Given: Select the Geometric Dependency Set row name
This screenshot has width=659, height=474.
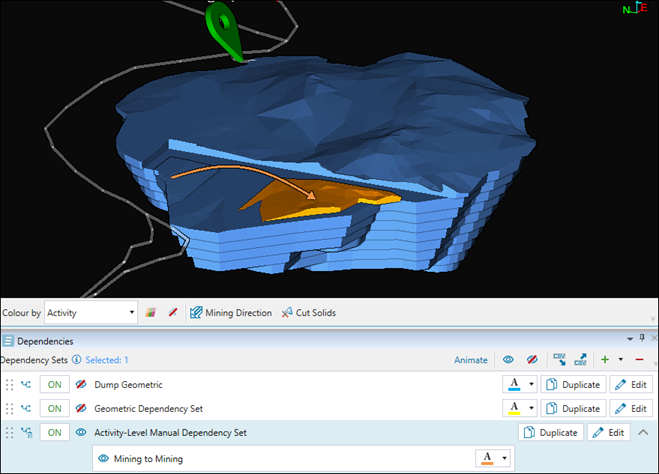Looking at the screenshot, I should pyautogui.click(x=148, y=408).
